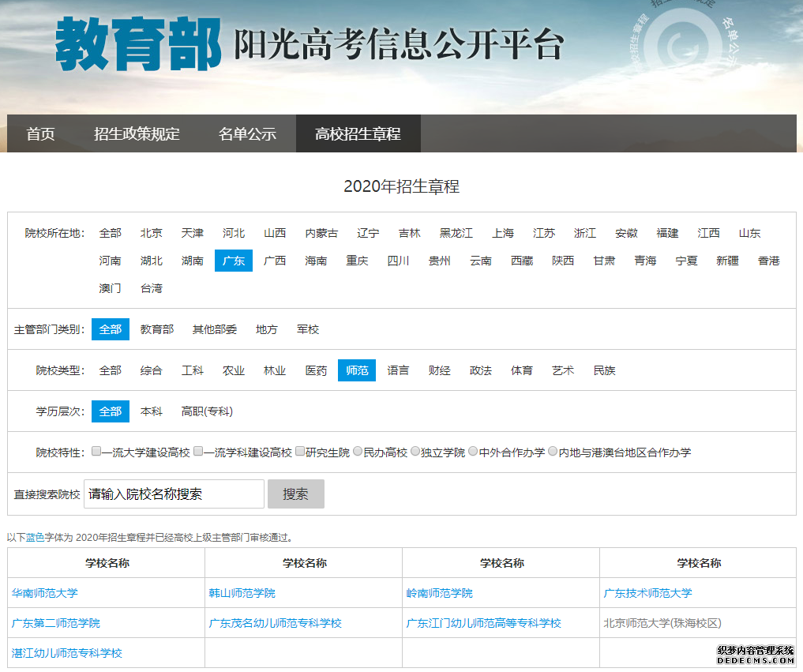Select the 民办高校 radio button
This screenshot has width=803, height=672.
[x=358, y=451]
